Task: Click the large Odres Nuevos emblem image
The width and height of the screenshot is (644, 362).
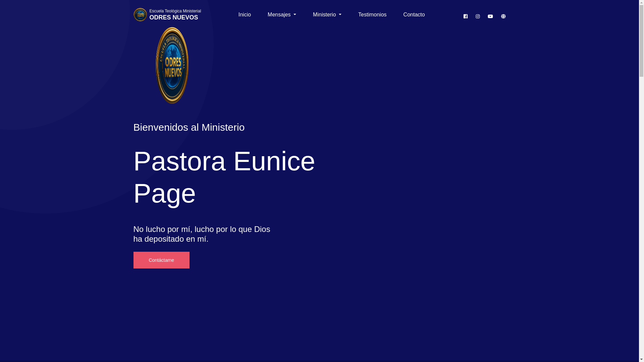Action: (172, 65)
